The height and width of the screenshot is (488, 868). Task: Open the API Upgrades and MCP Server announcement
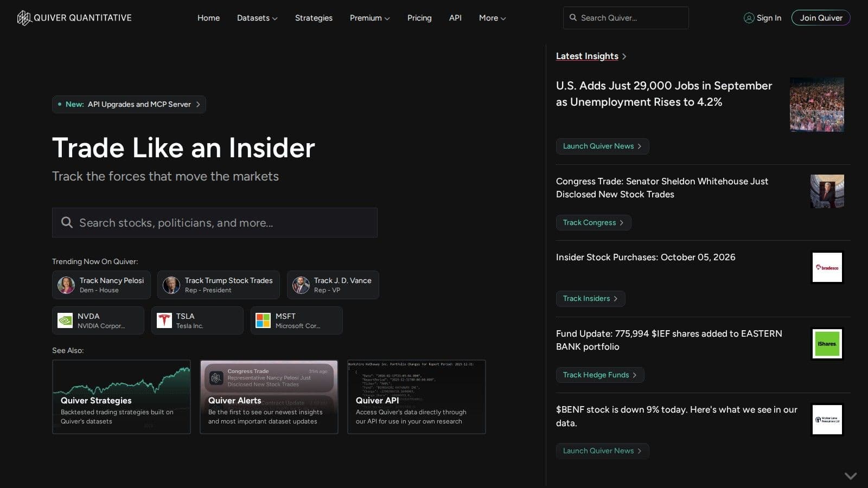(129, 104)
